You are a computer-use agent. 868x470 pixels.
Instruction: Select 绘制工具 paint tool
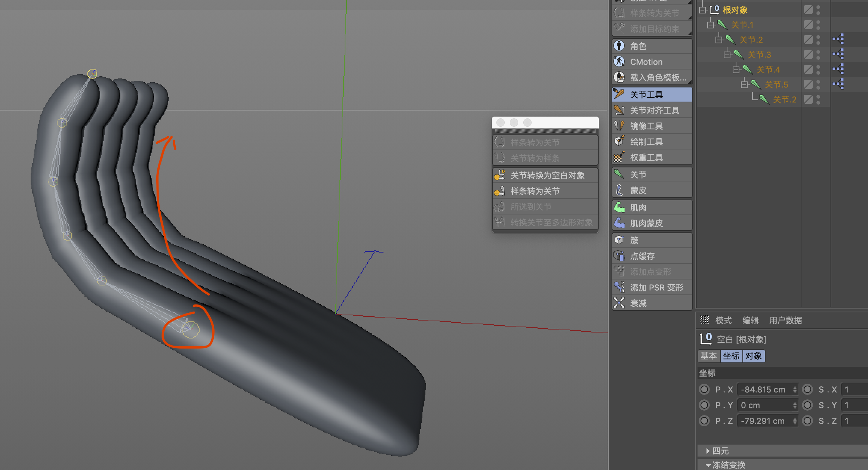pos(646,142)
